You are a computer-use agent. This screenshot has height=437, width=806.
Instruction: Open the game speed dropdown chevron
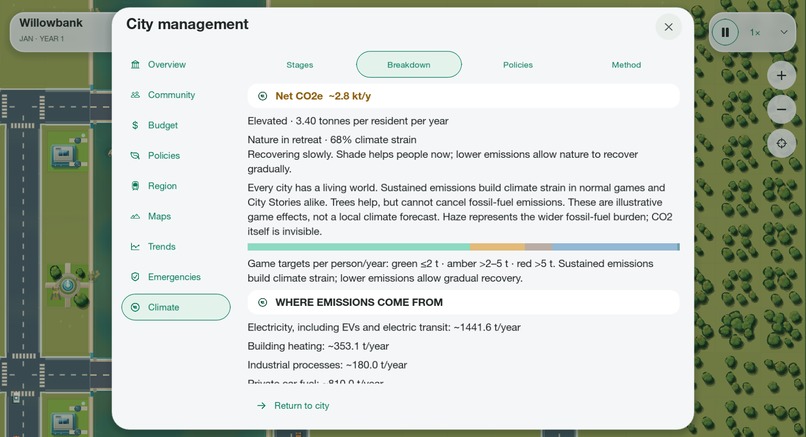tap(783, 32)
